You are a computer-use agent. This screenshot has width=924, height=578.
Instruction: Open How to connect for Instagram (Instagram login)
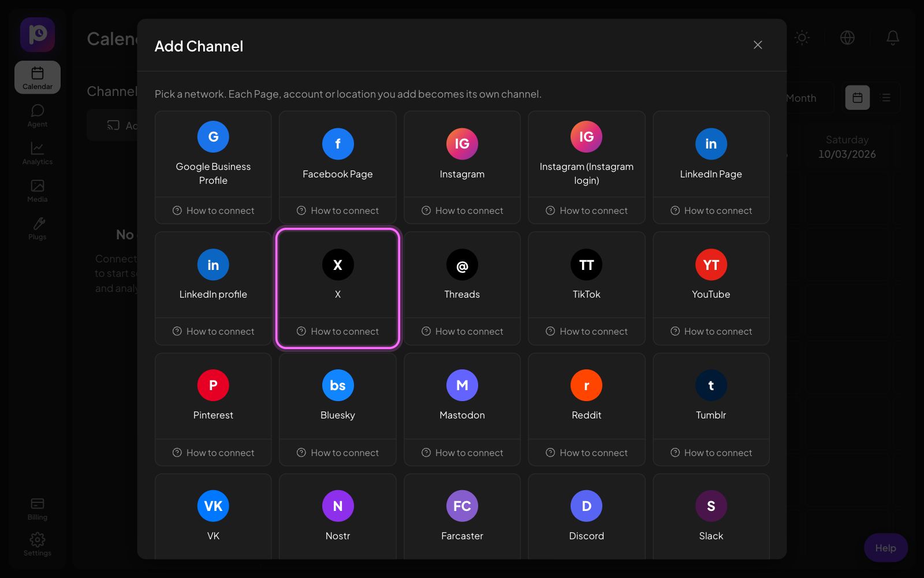[587, 210]
